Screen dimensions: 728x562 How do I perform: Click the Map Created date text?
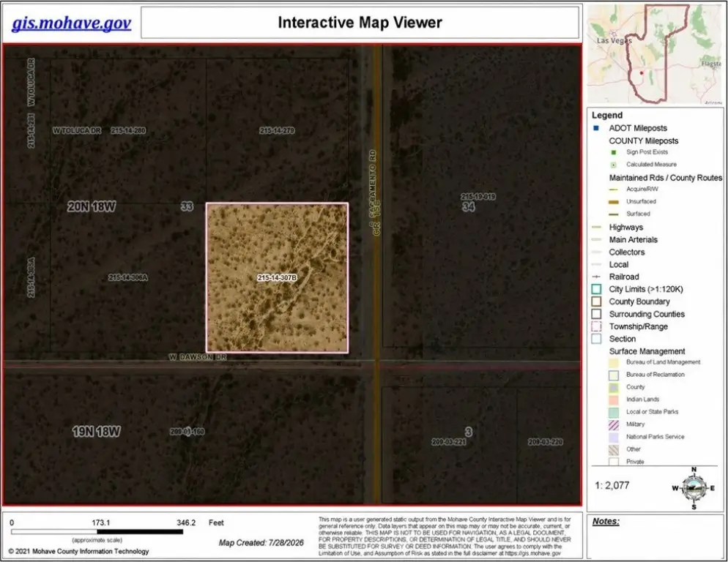pyautogui.click(x=261, y=542)
